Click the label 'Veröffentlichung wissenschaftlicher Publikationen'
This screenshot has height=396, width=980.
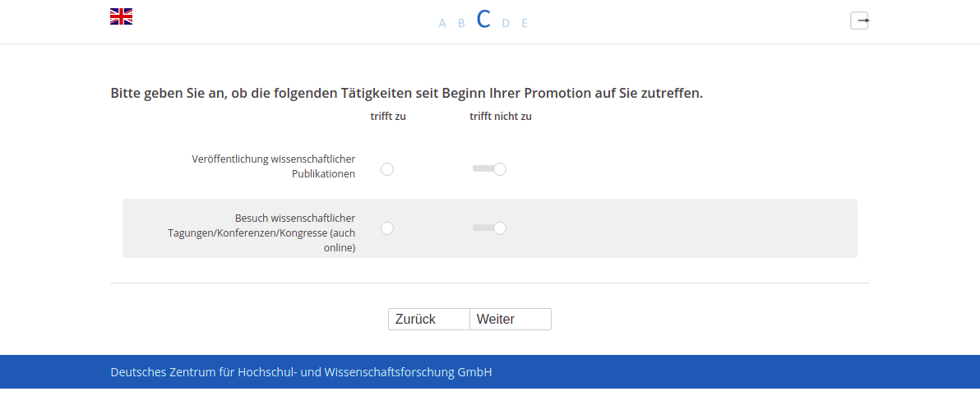point(273,167)
